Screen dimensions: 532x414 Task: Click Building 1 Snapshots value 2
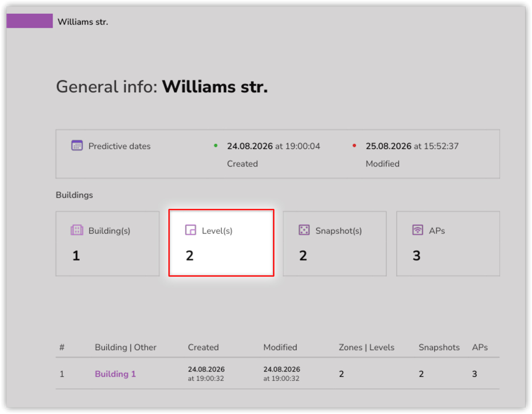(x=421, y=374)
